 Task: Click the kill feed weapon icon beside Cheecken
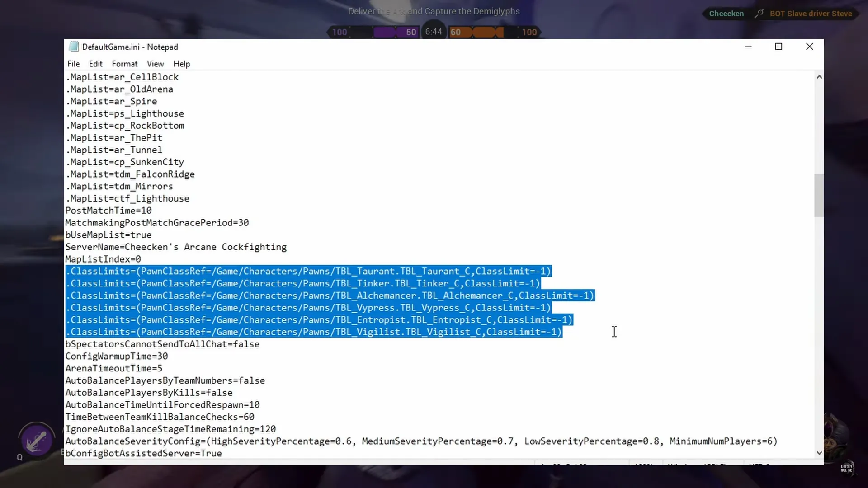759,14
